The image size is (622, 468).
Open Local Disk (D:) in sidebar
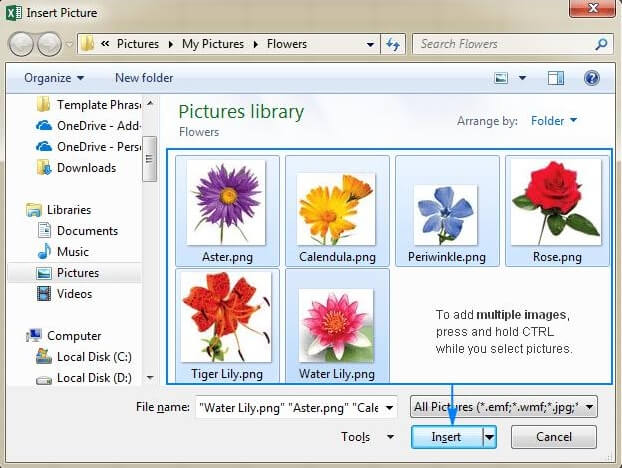pos(83,378)
